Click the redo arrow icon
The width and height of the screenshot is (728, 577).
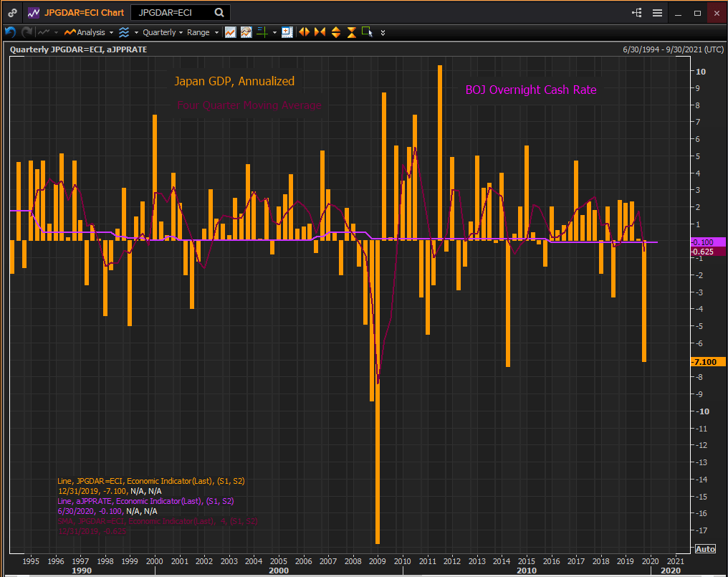(27, 32)
